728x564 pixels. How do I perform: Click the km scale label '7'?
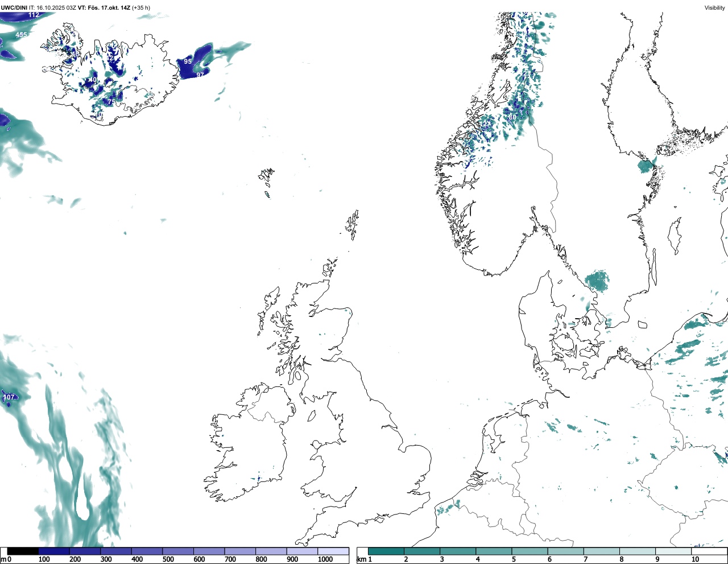point(585,559)
